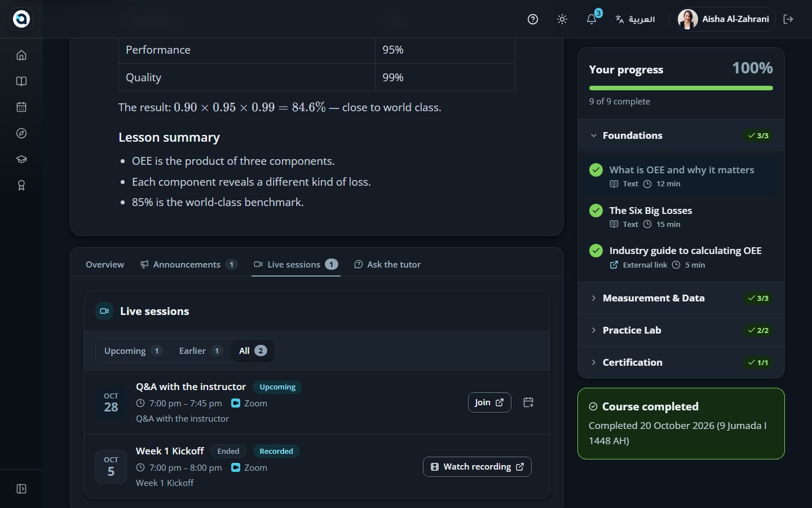Screen dimensions: 812x508
Task: Toggle completion check for The Six Big Losses
Action: click(x=596, y=211)
